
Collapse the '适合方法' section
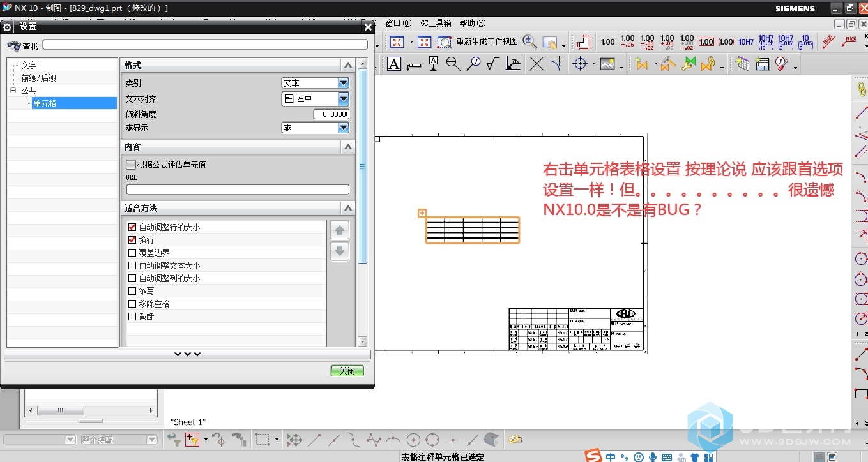click(x=347, y=208)
